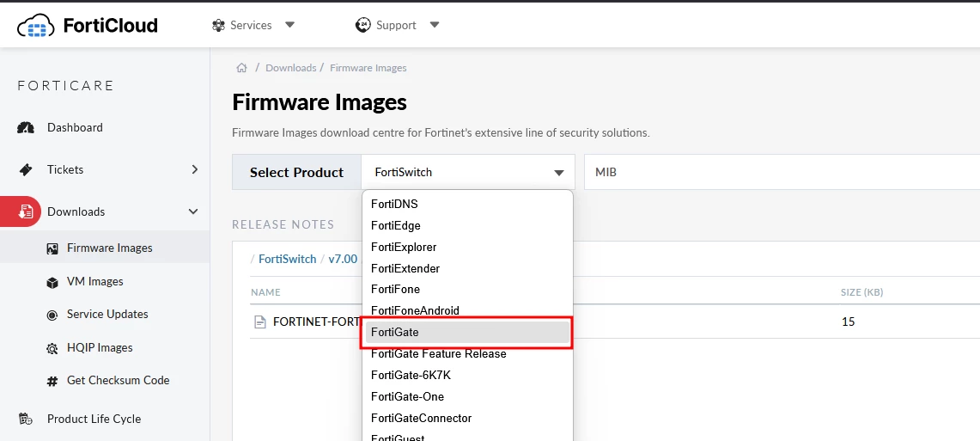980x441 pixels.
Task: Click the HQIP Images gear-search icon
Action: [52, 348]
